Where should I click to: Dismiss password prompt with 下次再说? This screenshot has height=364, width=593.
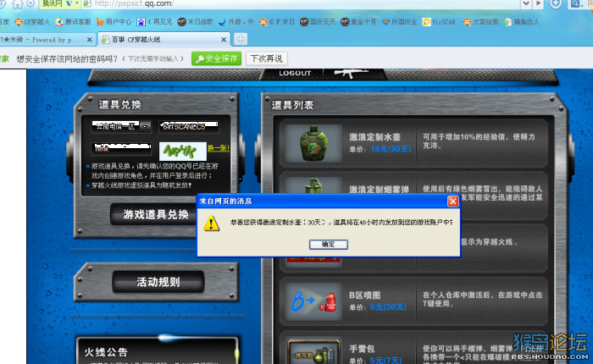coord(266,58)
